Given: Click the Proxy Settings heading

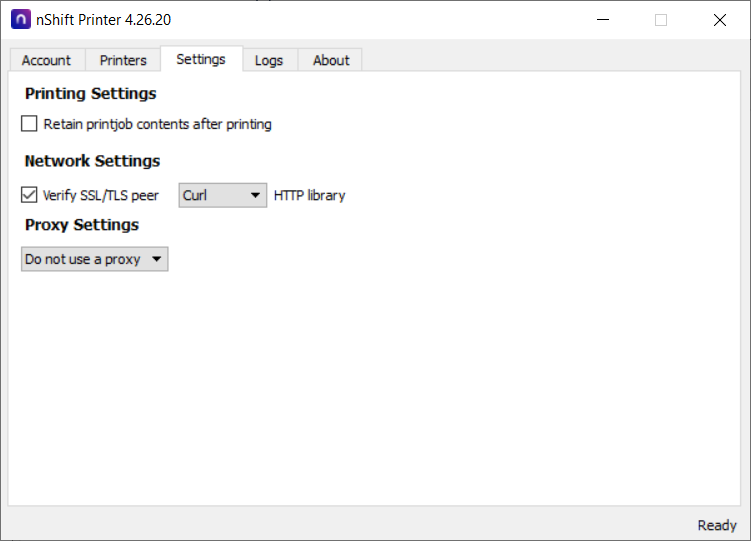Looking at the screenshot, I should point(82,225).
